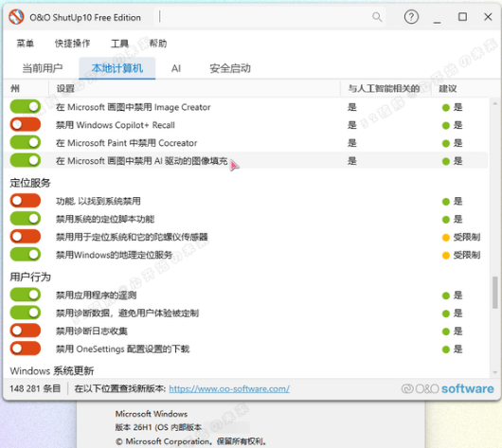The image size is (502, 448).
Task: Open the oo-software.com link
Action: (229, 388)
